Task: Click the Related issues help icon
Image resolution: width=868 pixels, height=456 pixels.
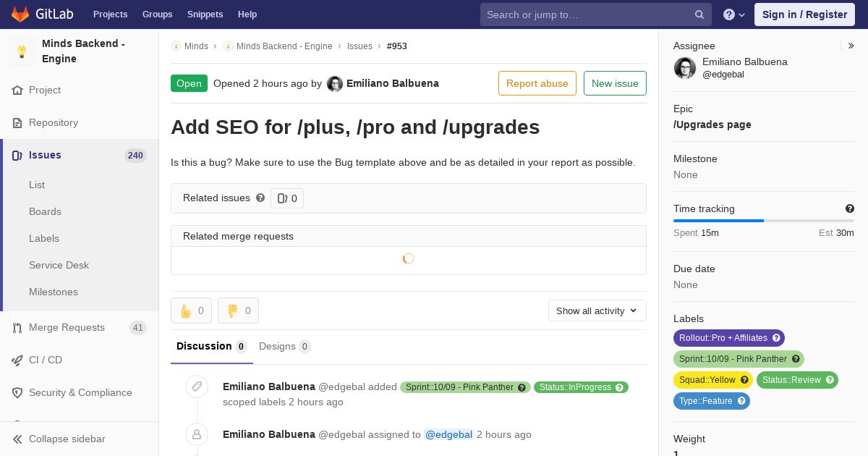Action: [260, 198]
